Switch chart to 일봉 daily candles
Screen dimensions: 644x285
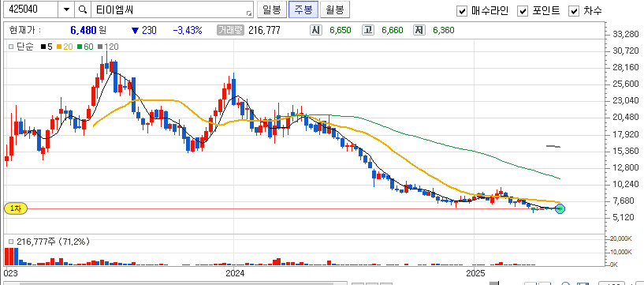[x=272, y=10]
